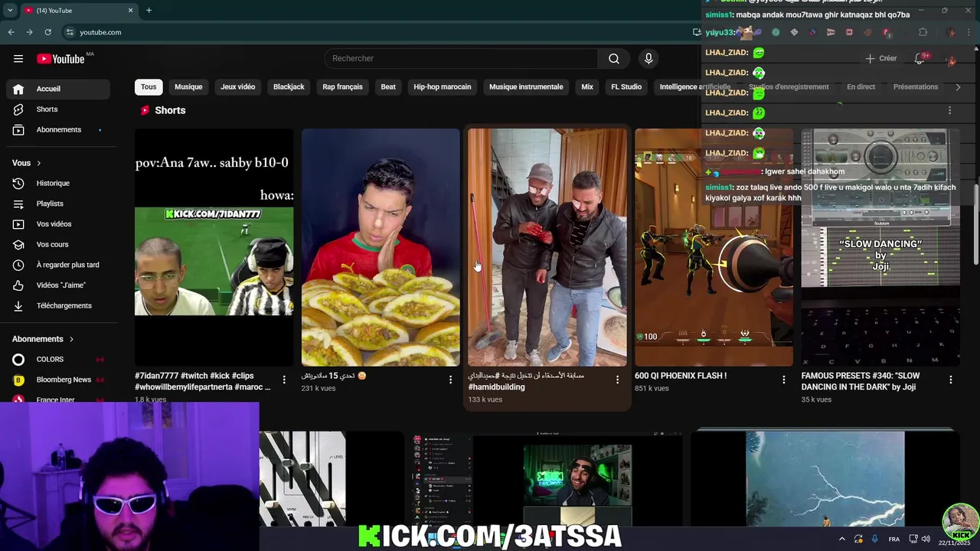Image resolution: width=980 pixels, height=551 pixels.
Task: Expand the Abonnements section header
Action: (43, 339)
